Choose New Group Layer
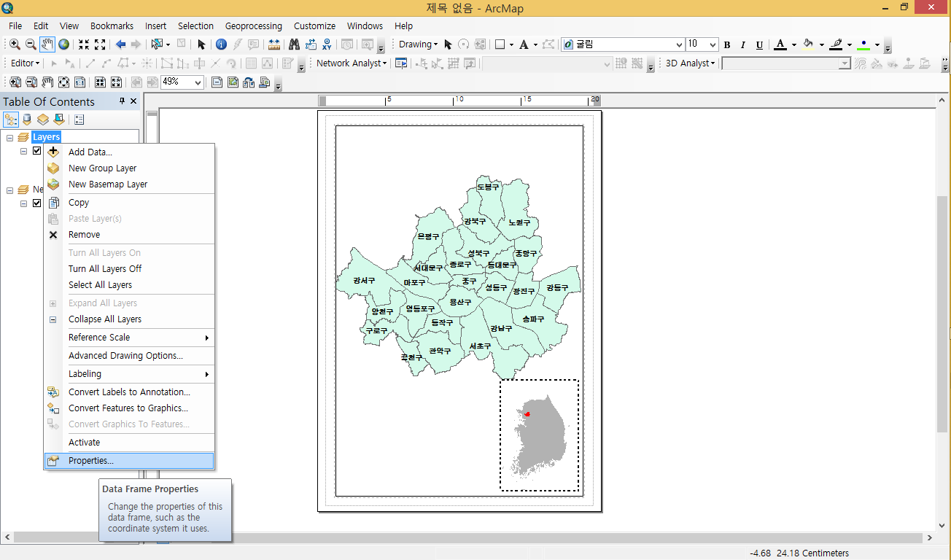Viewport: 951px width, 560px height. tap(130, 168)
